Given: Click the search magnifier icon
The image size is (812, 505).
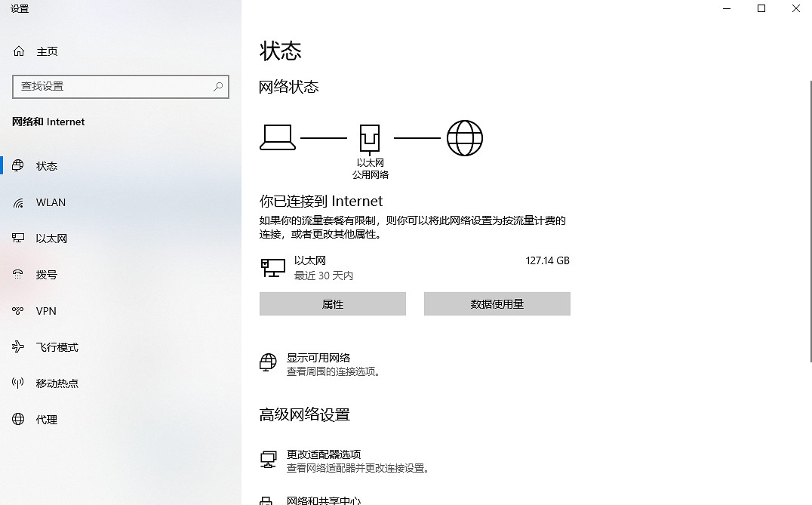Looking at the screenshot, I should click(x=217, y=86).
